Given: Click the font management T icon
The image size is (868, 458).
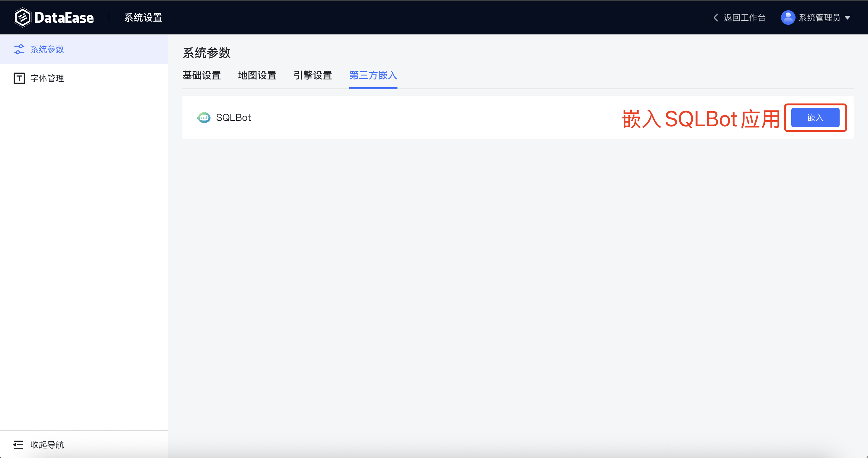Looking at the screenshot, I should [19, 78].
